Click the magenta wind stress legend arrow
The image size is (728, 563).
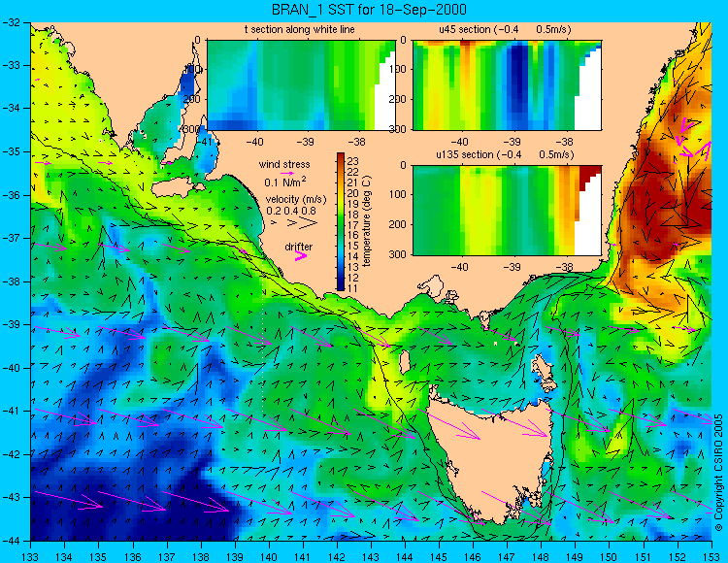[x=287, y=173]
